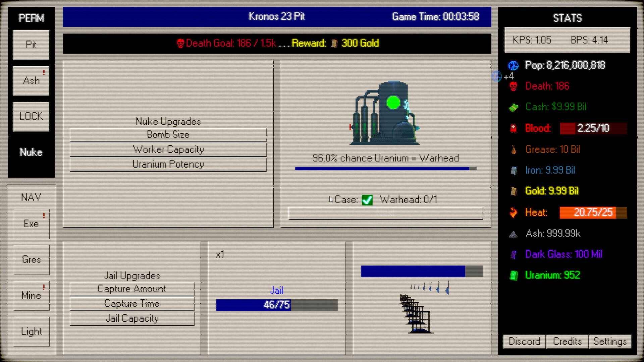
Task: Click the Grease drop icon in stats
Action: coord(513,149)
